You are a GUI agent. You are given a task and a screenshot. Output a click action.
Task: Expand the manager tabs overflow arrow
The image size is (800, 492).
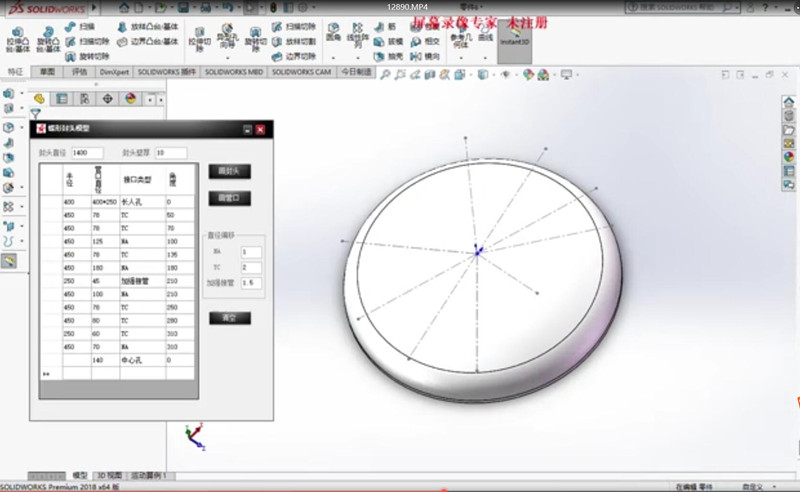[159, 98]
